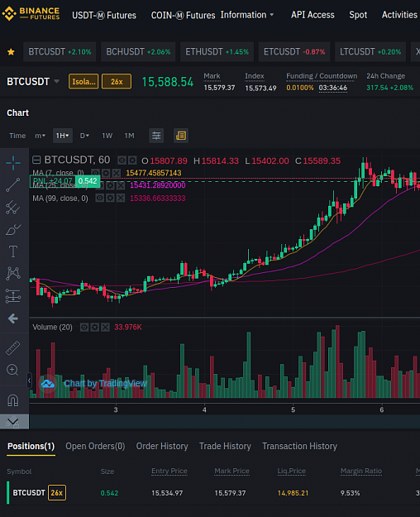The image size is (420, 517).
Task: Open the BTCUSDT symbol dropdown
Action: 56,81
